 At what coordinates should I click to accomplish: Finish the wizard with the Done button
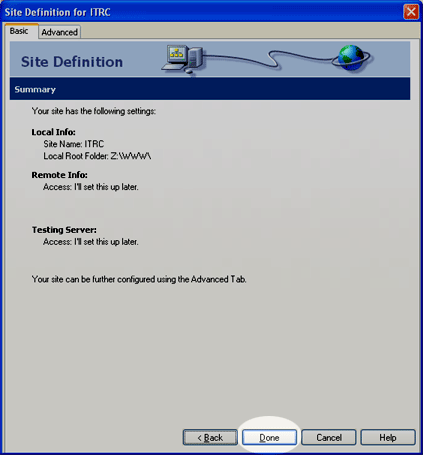click(269, 437)
